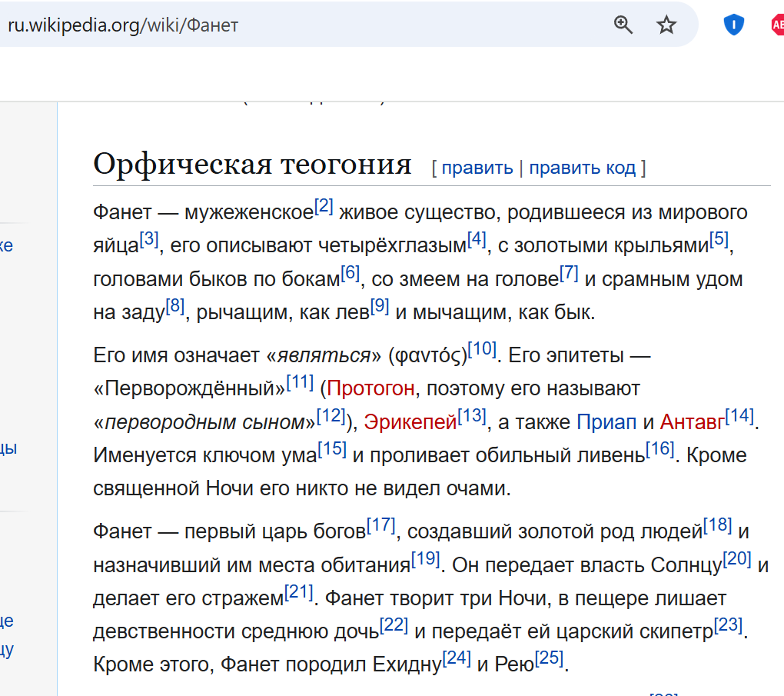Jump to footnote reference [12]
784x696 pixels.
[x=331, y=416]
